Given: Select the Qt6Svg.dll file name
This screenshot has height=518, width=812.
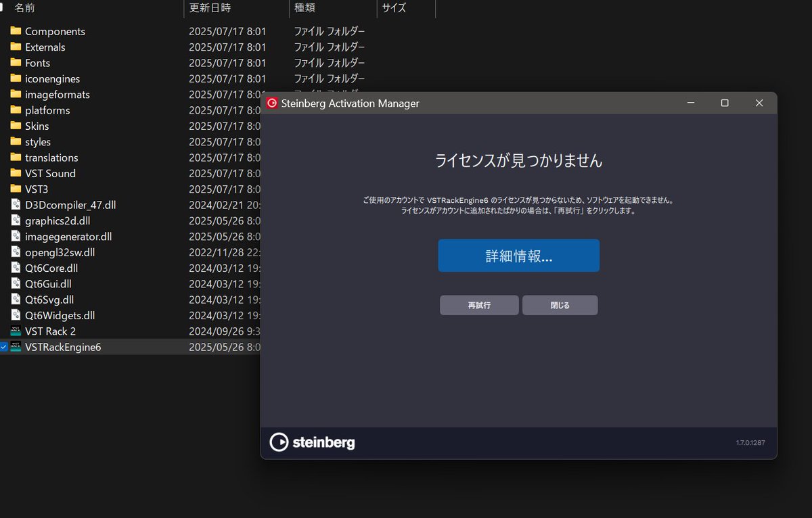Looking at the screenshot, I should (49, 300).
